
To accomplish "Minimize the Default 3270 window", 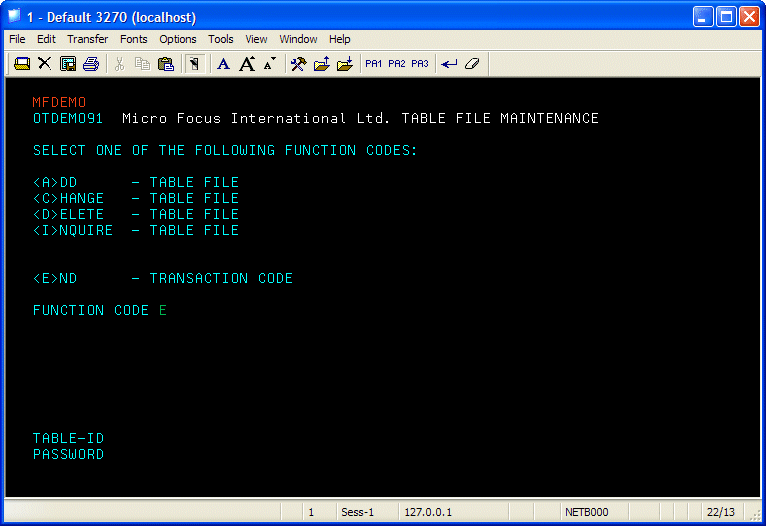I will [x=703, y=17].
